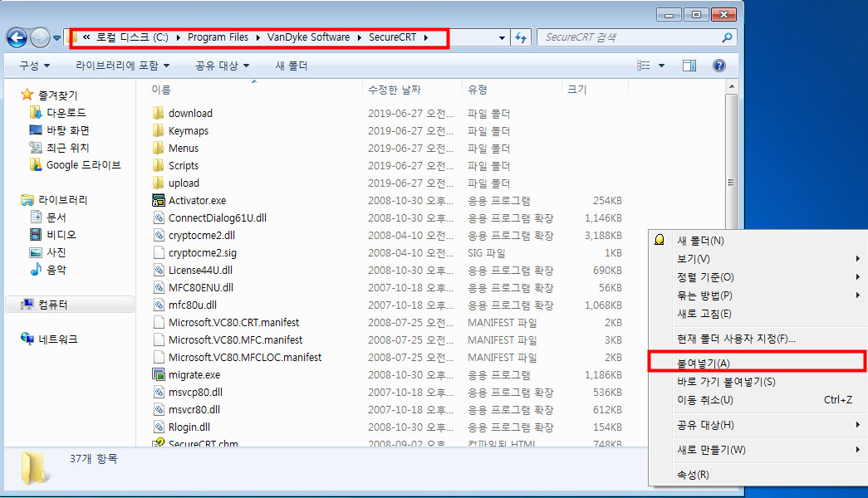
Task: Open the 사진 library
Action: (56, 252)
